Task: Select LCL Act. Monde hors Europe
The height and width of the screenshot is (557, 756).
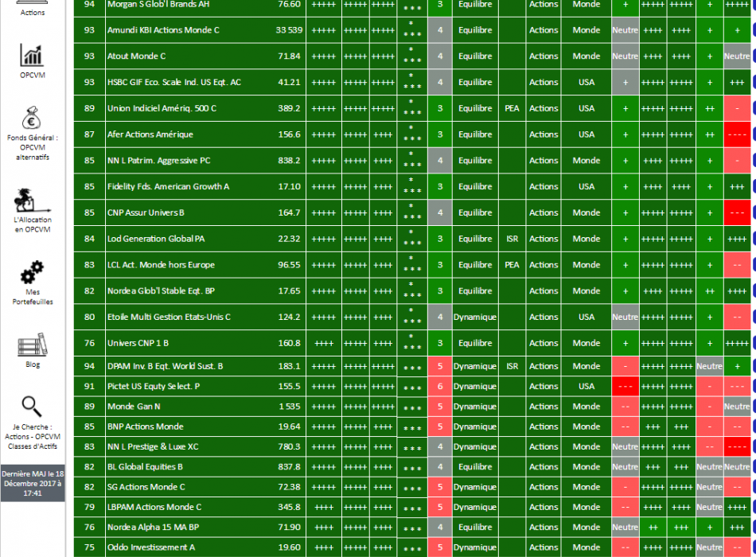Action: 161,264
